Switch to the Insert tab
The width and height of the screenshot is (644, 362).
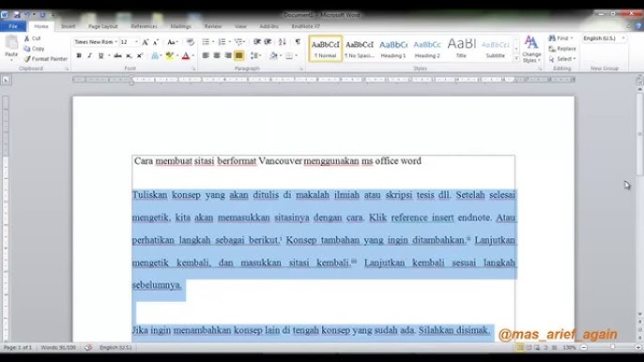click(69, 26)
